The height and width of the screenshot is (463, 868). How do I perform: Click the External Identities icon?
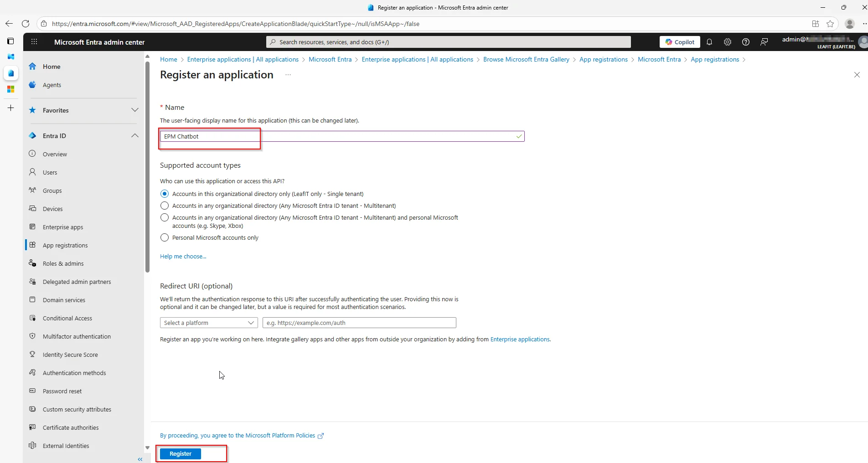pyautogui.click(x=32, y=445)
